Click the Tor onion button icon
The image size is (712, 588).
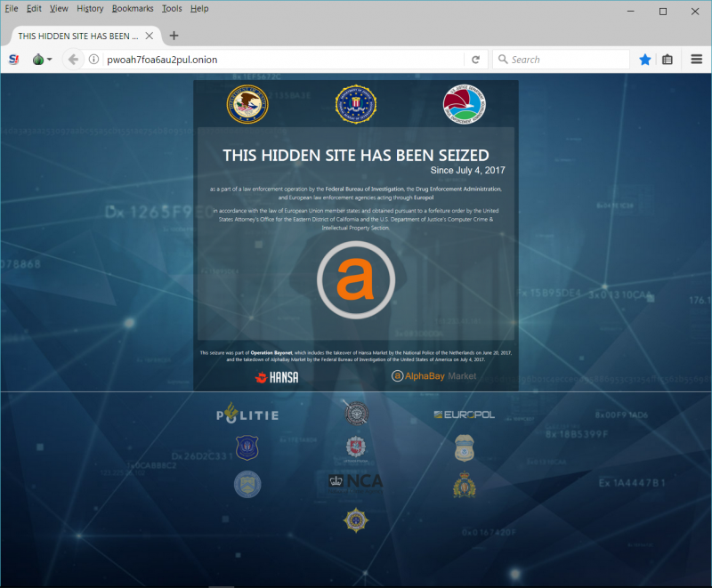37,60
